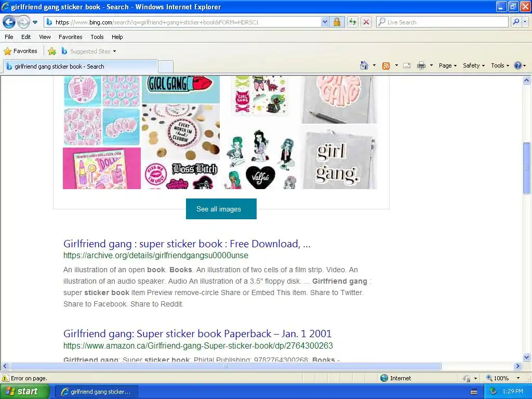Open the command bar Tools menu
Viewport: 532px width, 399px height.
click(500, 65)
